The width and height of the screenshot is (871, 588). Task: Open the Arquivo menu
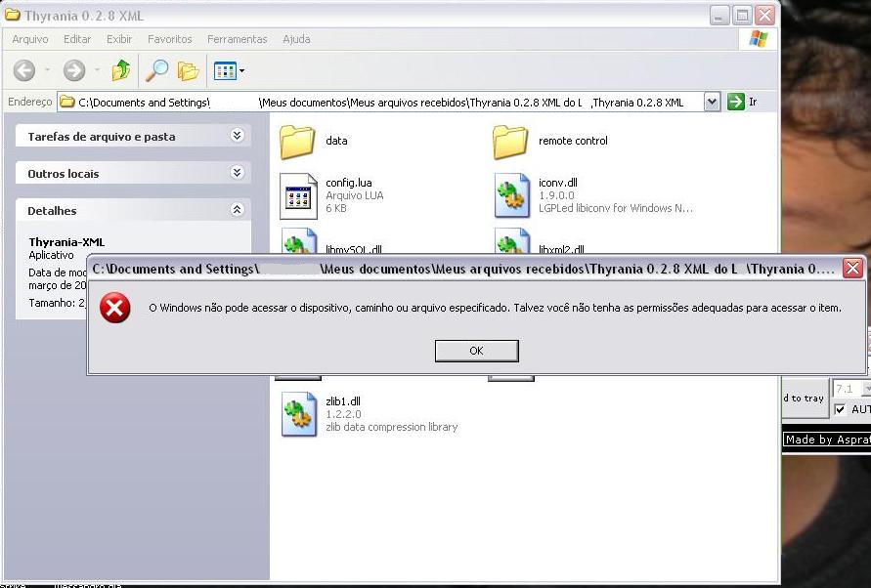pyautogui.click(x=30, y=39)
